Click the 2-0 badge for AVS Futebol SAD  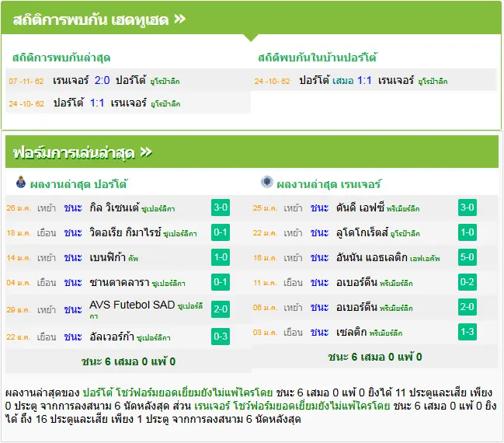coord(221,309)
